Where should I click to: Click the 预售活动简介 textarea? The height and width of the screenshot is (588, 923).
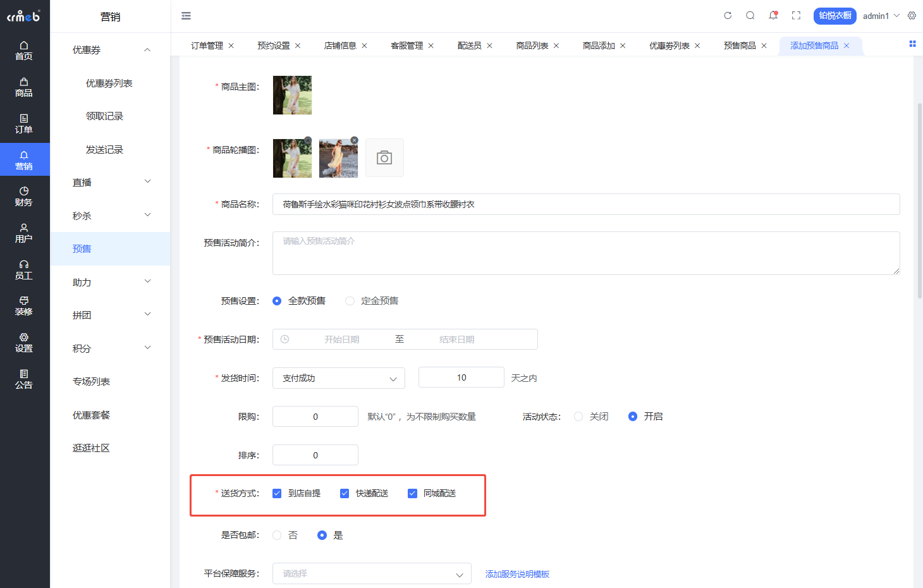click(x=586, y=253)
